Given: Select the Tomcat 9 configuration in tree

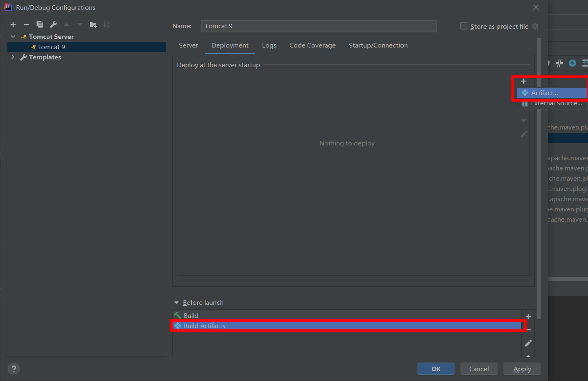Looking at the screenshot, I should pyautogui.click(x=86, y=47).
